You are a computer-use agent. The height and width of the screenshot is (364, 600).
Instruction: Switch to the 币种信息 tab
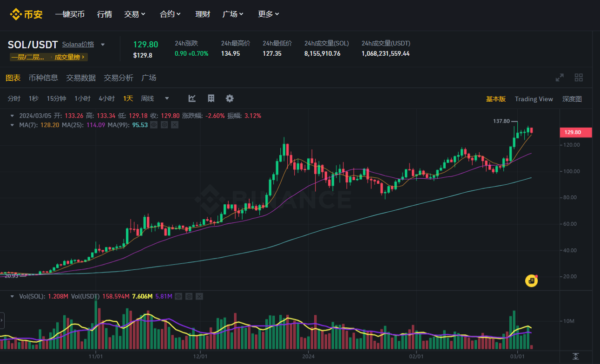(x=43, y=78)
